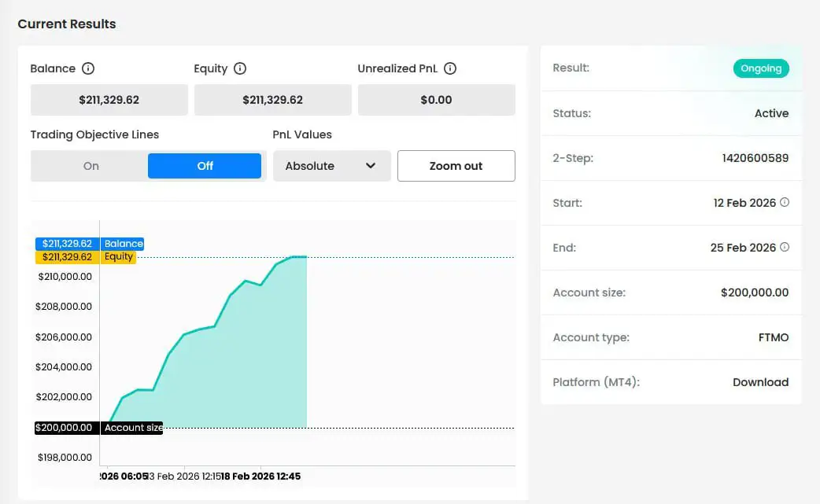Viewport: 820px width, 504px height.
Task: Click the blue Balance chart label
Action: [123, 244]
